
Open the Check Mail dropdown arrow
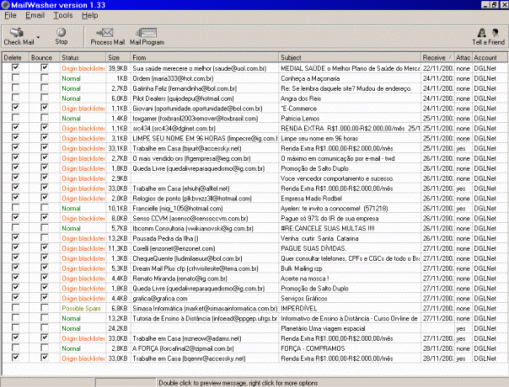click(38, 37)
